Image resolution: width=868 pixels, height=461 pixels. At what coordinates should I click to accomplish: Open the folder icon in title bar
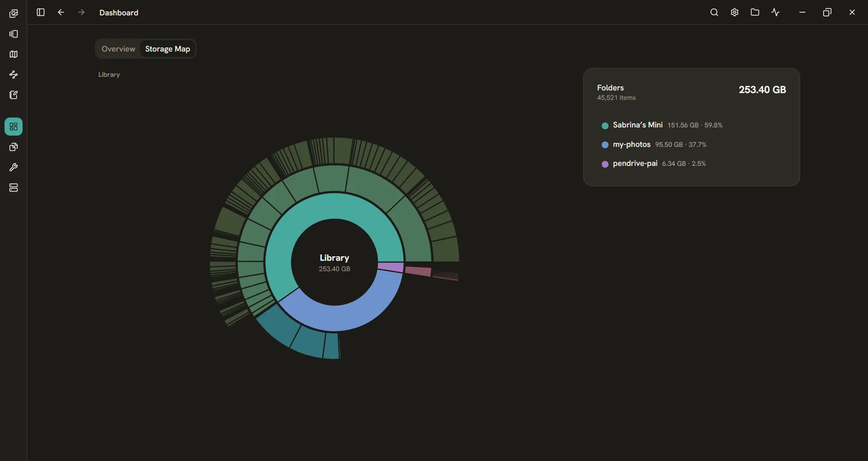click(x=755, y=12)
